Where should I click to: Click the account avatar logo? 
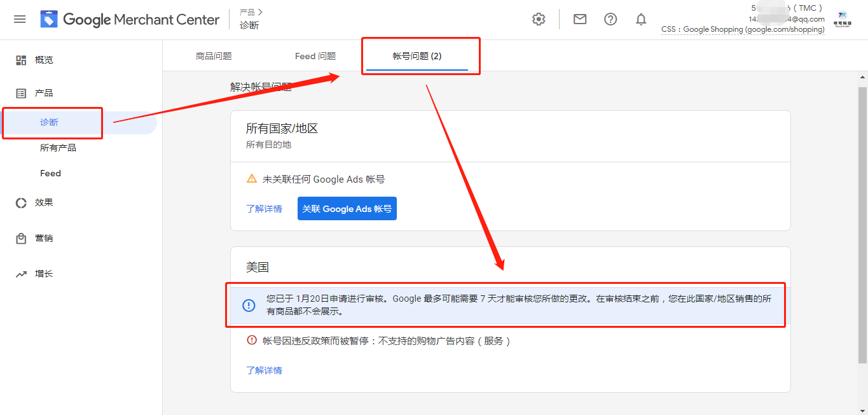coord(843,18)
